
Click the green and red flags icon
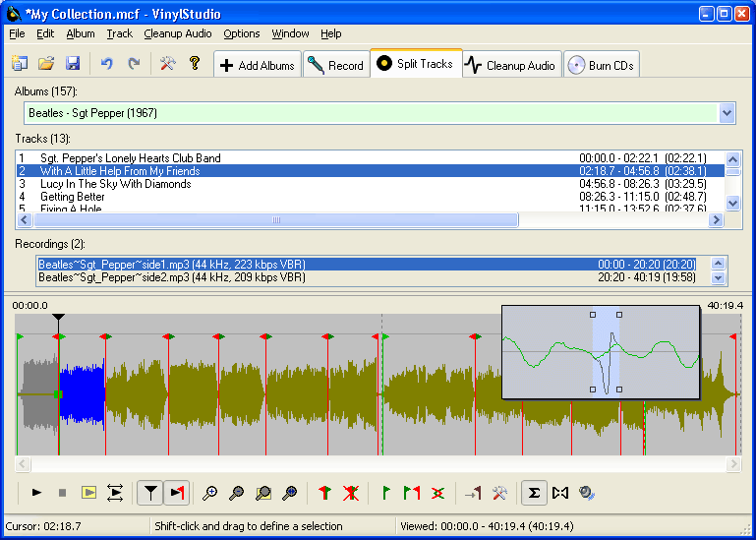point(412,493)
